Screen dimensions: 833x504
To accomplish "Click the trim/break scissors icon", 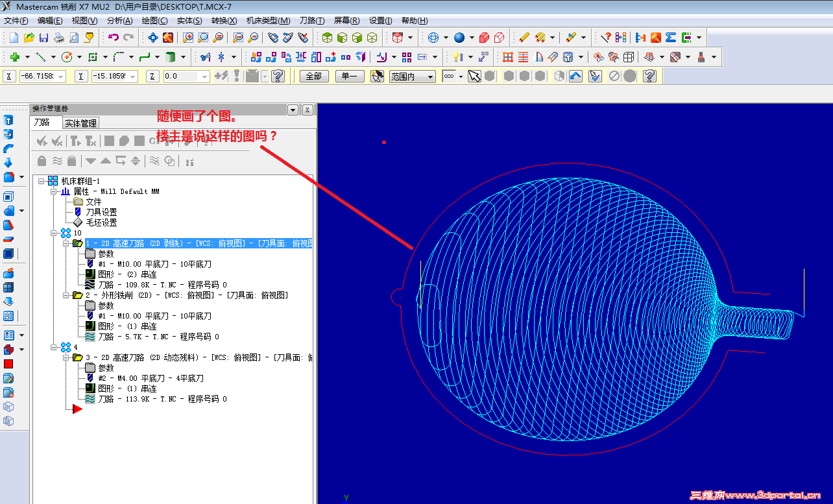I will (206, 57).
